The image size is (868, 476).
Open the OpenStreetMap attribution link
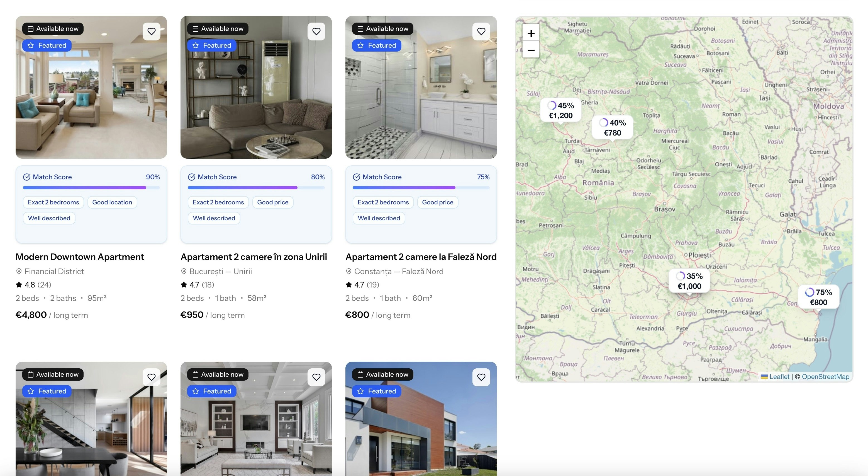click(826, 376)
